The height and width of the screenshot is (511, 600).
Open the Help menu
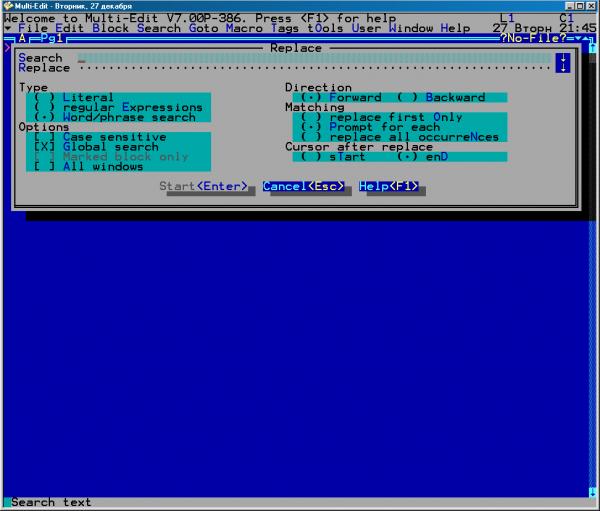[455, 28]
